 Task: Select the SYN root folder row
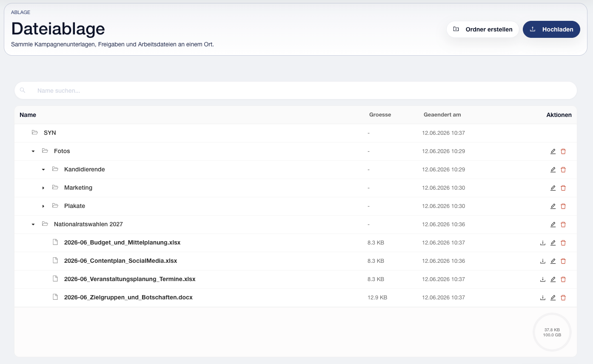pyautogui.click(x=296, y=133)
